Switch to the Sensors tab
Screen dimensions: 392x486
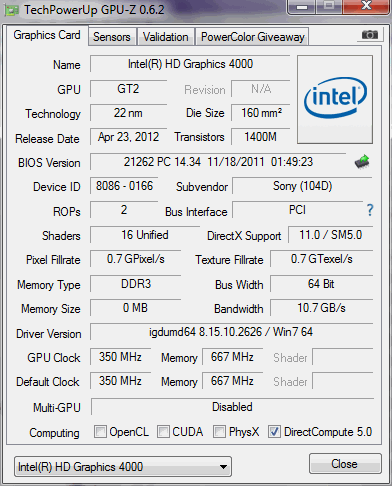pos(112,37)
